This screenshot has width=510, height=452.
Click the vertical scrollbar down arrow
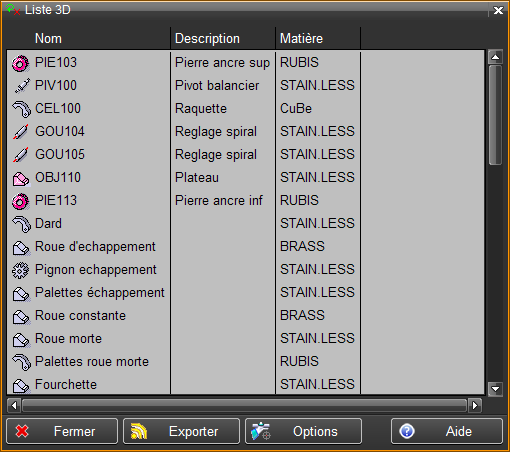point(495,389)
